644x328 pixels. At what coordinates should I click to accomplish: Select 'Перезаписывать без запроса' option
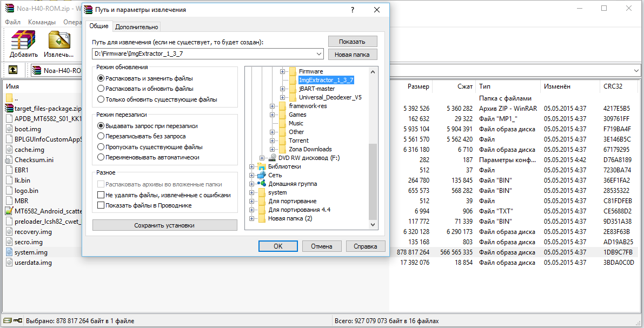click(101, 136)
